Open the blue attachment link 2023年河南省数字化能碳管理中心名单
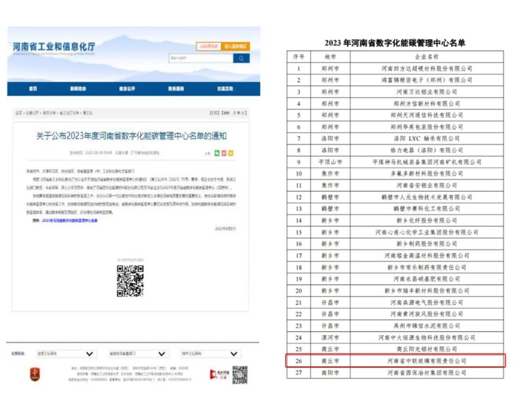The height and width of the screenshot is (409, 532). (70, 220)
